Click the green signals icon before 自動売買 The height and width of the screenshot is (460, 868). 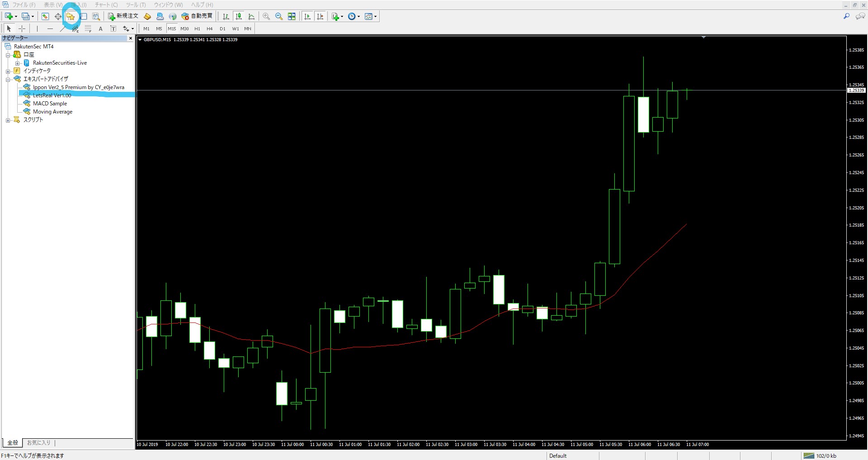pyautogui.click(x=173, y=16)
